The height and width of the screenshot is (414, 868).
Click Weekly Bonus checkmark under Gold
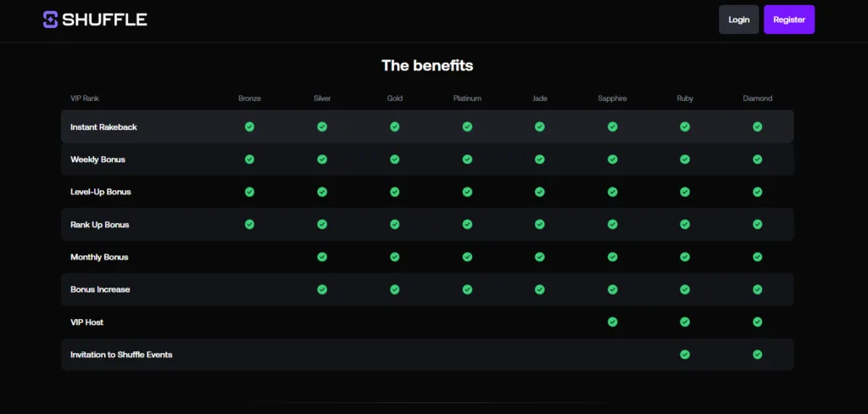coord(395,159)
